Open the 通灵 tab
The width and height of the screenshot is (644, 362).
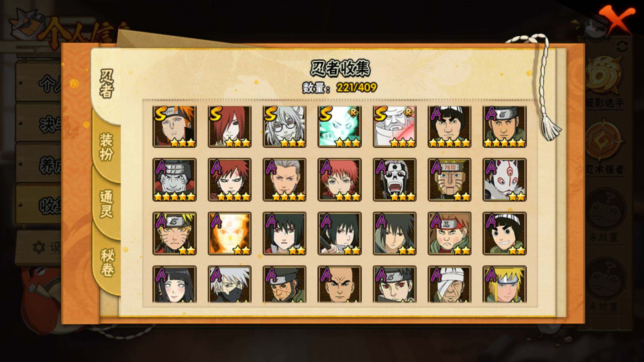(x=106, y=204)
